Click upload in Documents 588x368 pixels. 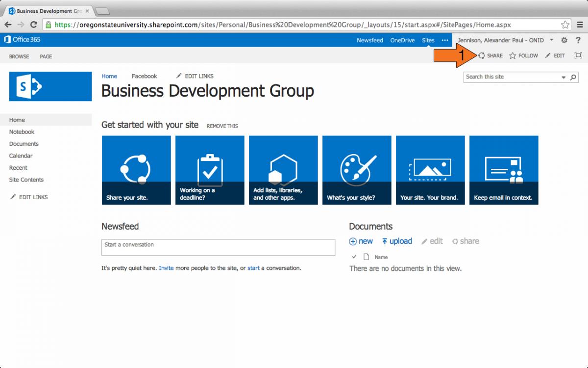[x=397, y=241]
